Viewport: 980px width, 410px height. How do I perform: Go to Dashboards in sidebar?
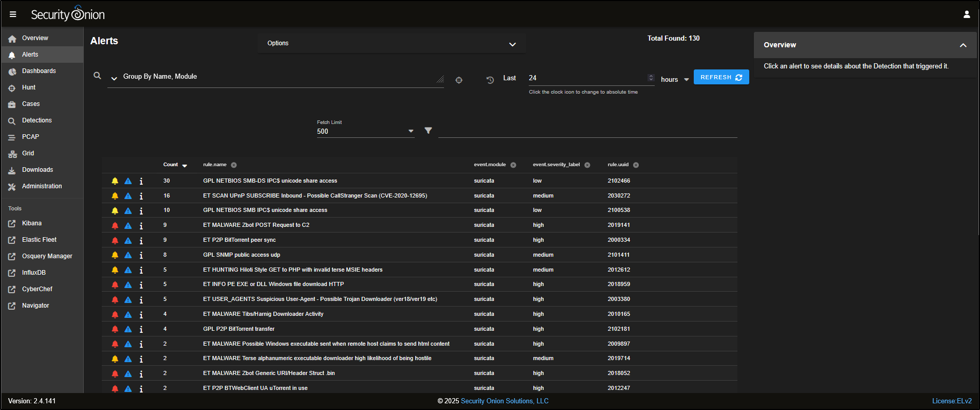pyautogui.click(x=39, y=71)
